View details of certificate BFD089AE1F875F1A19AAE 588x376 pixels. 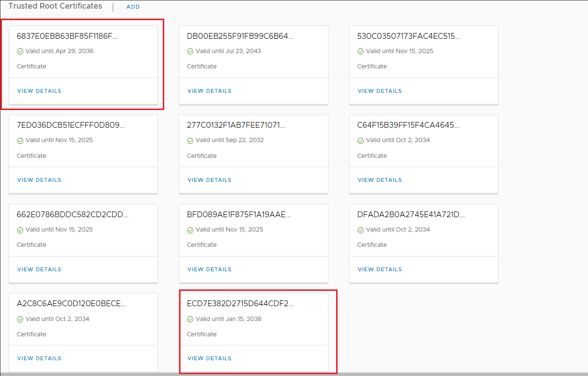point(209,269)
